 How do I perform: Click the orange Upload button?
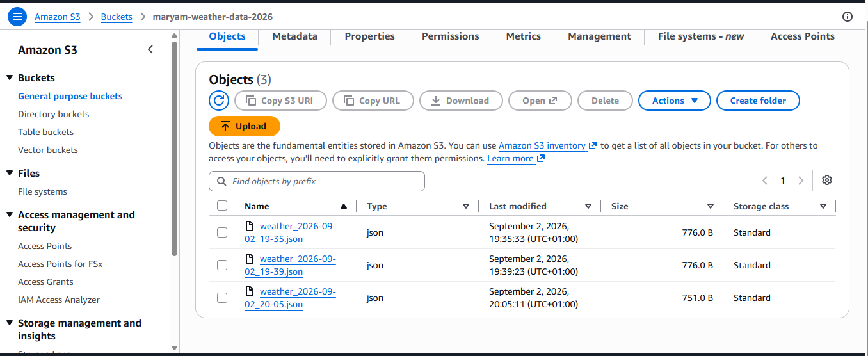point(245,126)
